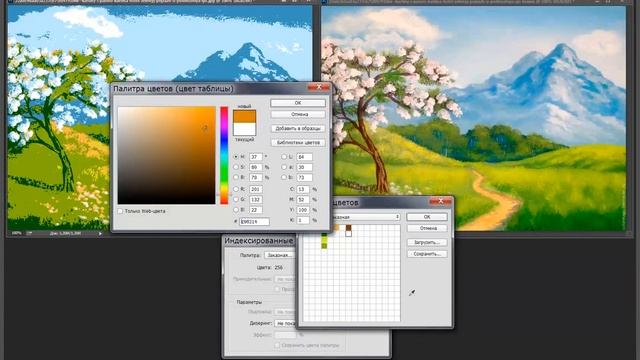
Task: Select the G green radio button
Action: [236, 199]
